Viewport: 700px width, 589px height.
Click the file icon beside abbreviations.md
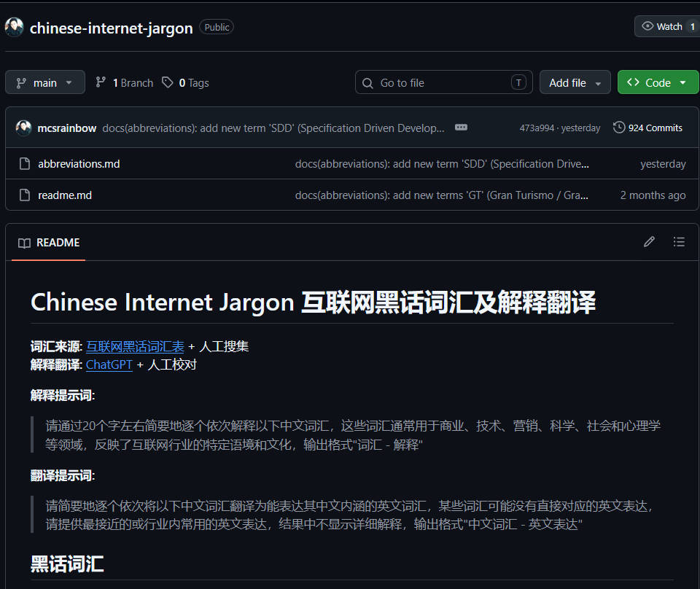(x=25, y=164)
